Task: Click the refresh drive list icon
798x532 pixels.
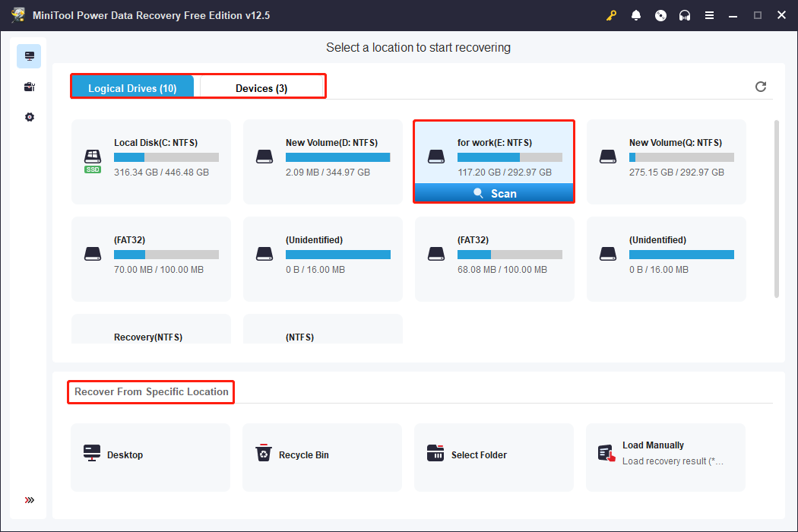Action: coord(761,87)
